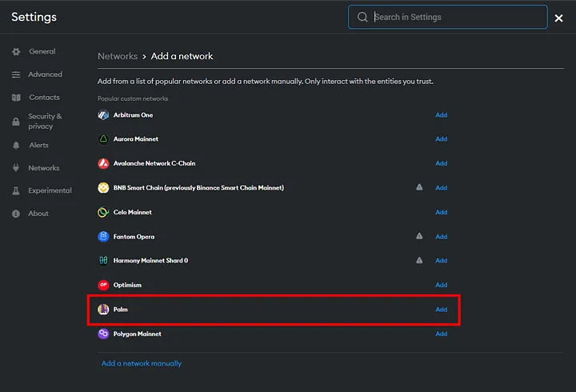Open the General settings tab

pos(42,52)
